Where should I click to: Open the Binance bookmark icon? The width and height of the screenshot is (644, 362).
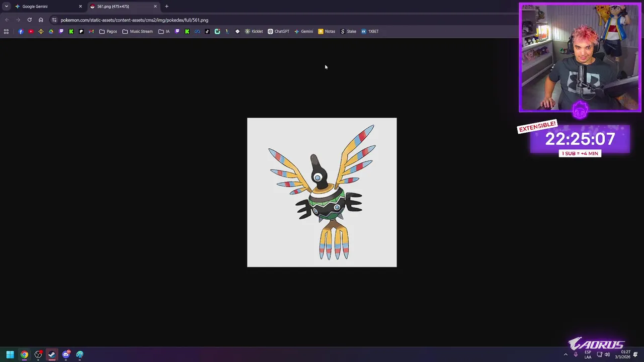coord(41,31)
